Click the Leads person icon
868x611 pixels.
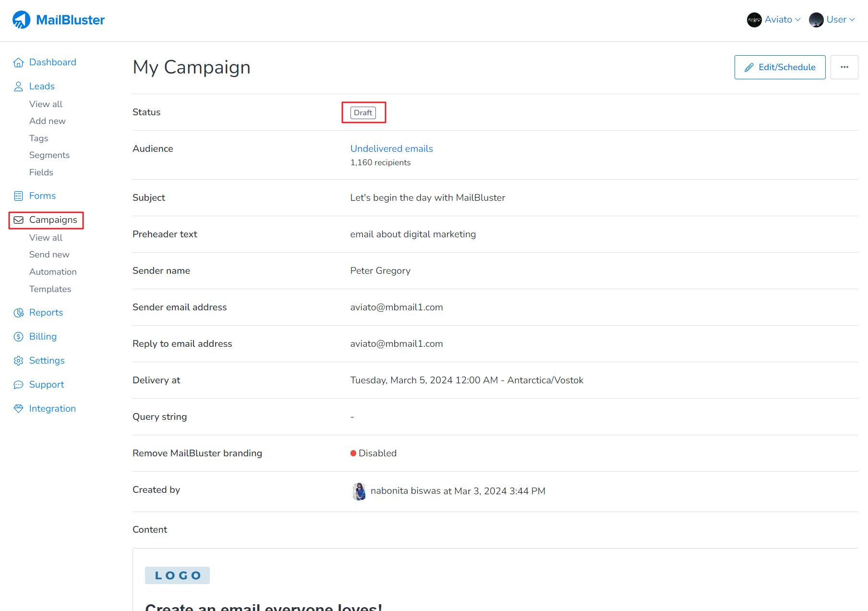(x=18, y=86)
